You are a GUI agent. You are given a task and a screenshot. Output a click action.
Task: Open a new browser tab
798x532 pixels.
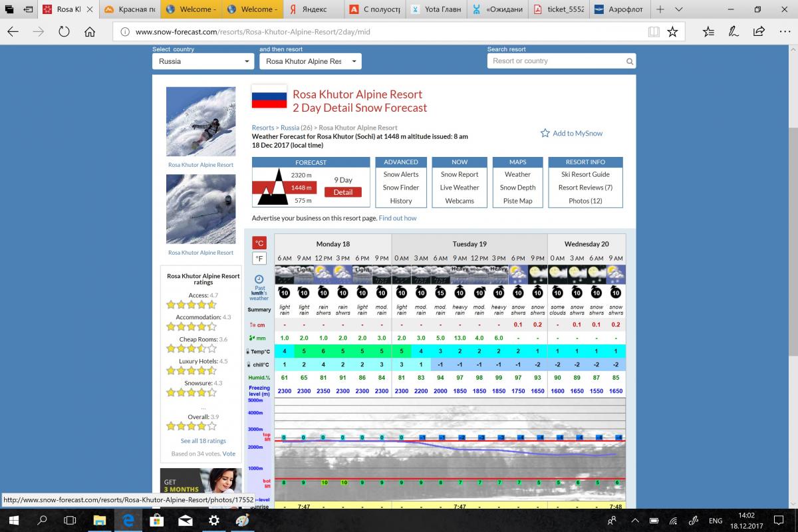660,9
